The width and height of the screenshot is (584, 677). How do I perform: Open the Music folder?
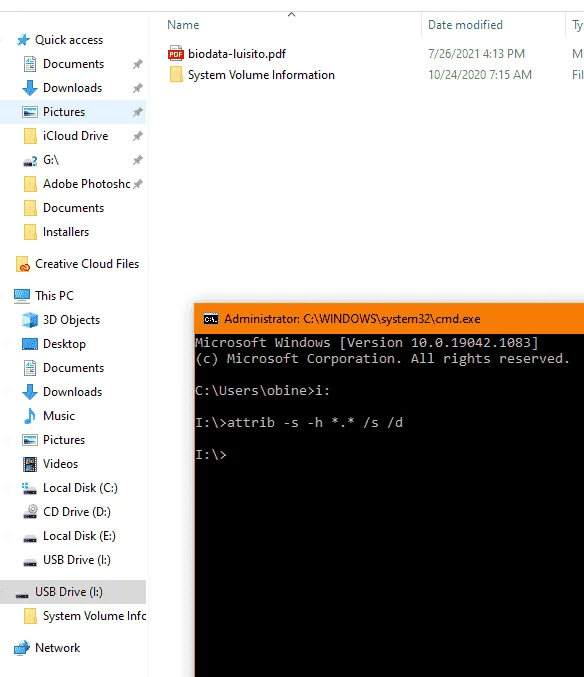point(59,416)
